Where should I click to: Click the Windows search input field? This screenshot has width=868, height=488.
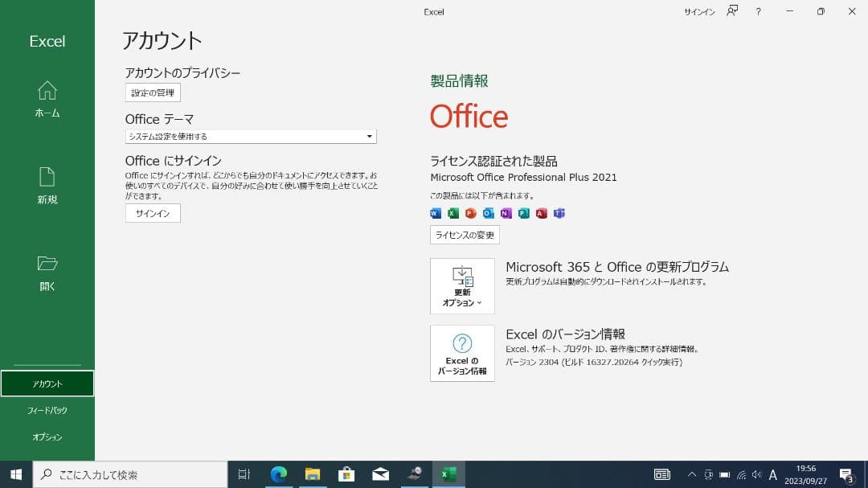pos(129,474)
